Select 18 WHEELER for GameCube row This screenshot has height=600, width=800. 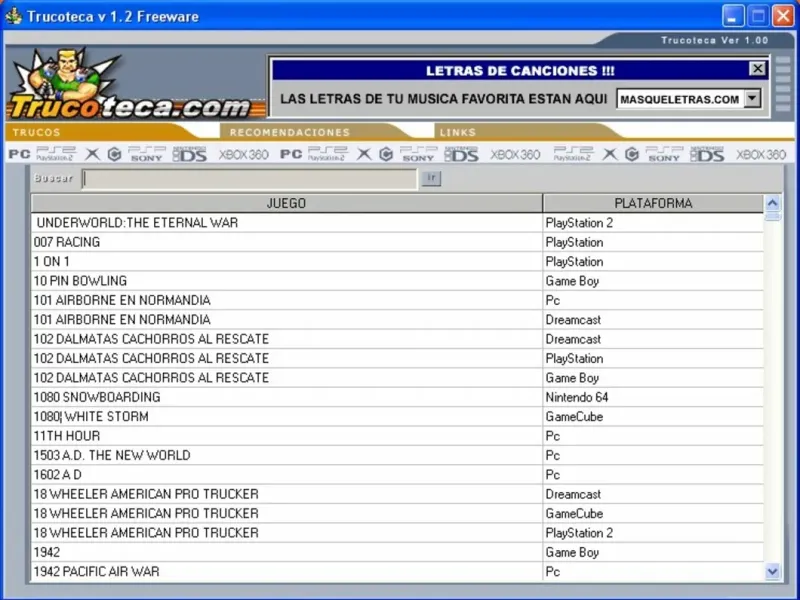click(397, 513)
